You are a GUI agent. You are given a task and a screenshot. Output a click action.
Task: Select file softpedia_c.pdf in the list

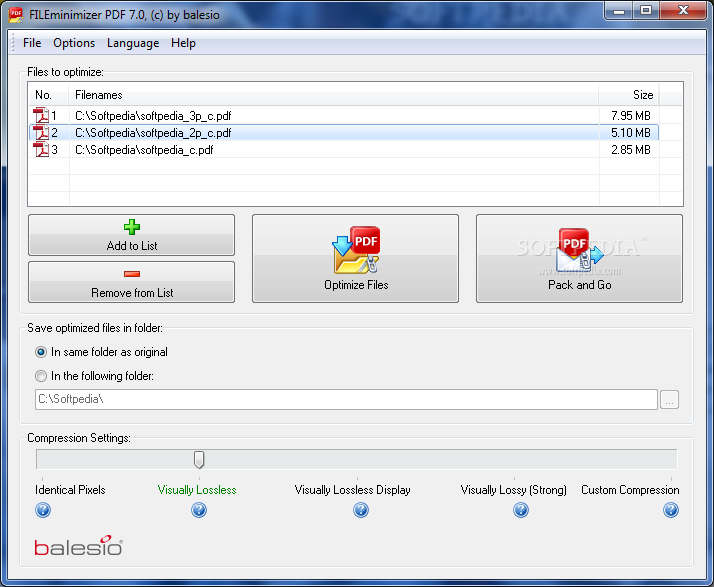(x=144, y=150)
